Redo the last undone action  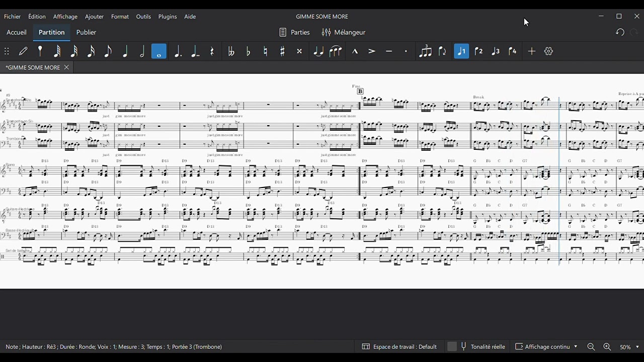(x=634, y=32)
